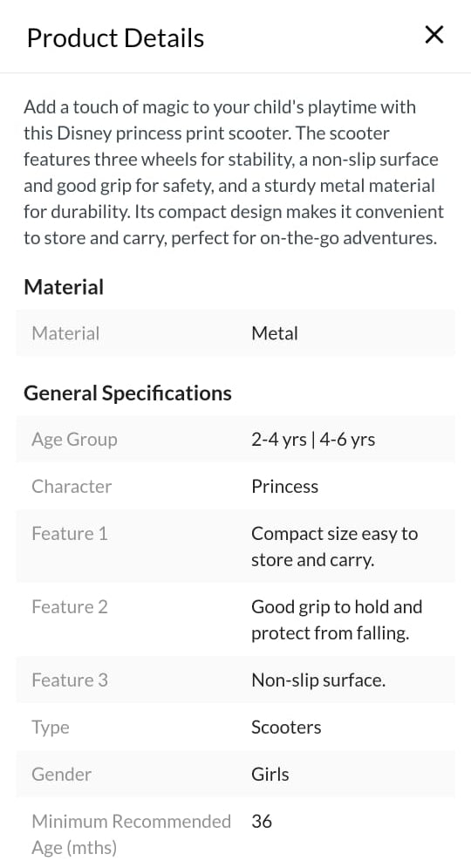Select the Material section heading

point(64,287)
